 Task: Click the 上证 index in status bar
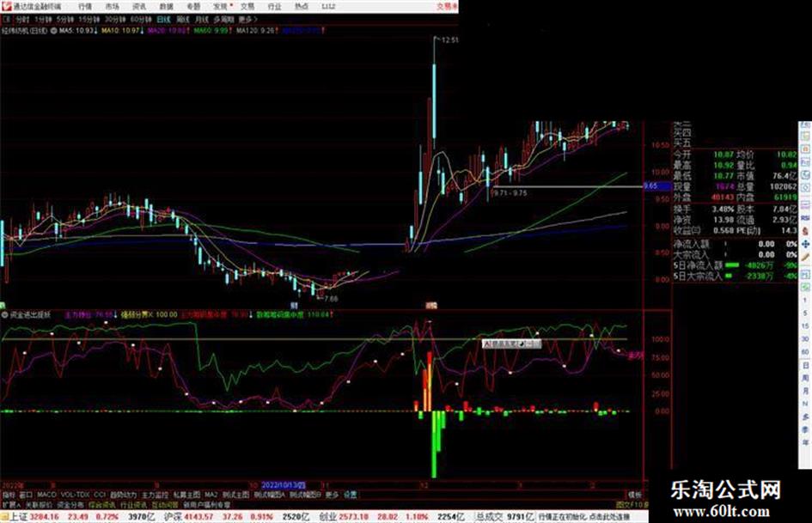[x=17, y=516]
